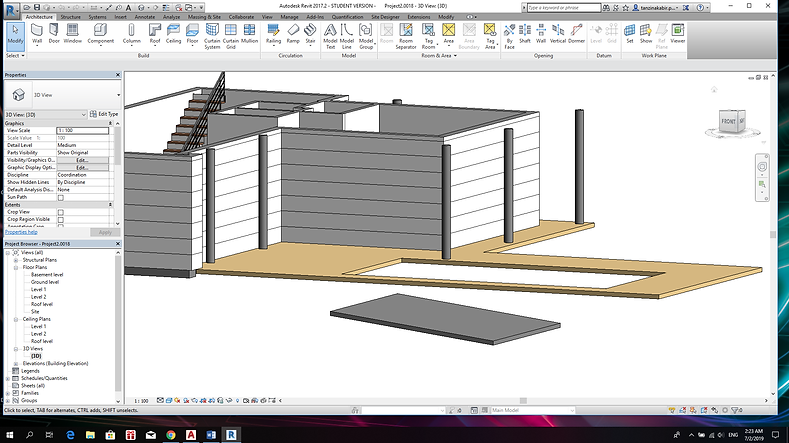Screen dimensions: 789x443
Task: Select the Stair tool
Action: [x=310, y=34]
